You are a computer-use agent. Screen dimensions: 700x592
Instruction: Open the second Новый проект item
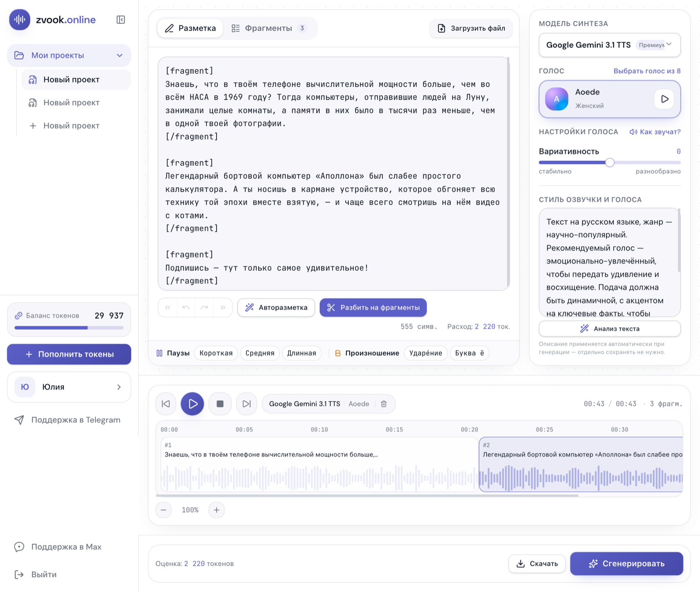[x=76, y=103]
